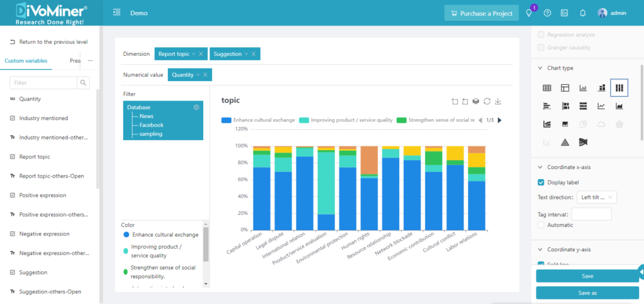Collapse the Coordinate x-axis section

click(x=540, y=167)
